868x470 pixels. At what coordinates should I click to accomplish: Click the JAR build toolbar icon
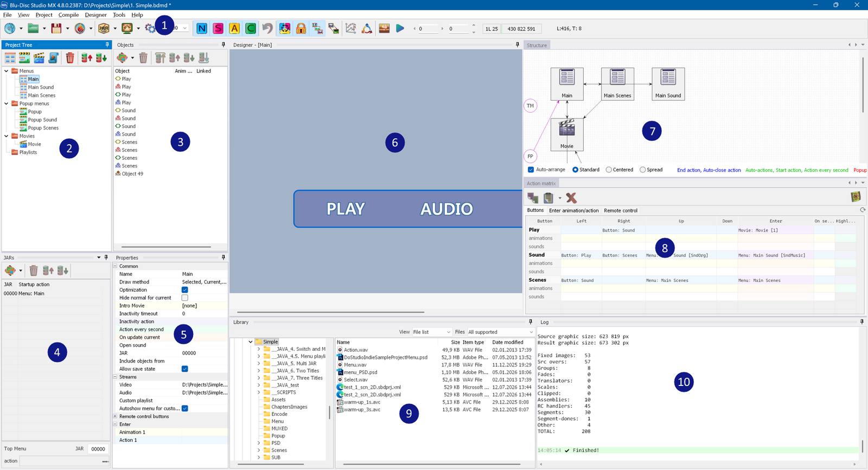(104, 28)
